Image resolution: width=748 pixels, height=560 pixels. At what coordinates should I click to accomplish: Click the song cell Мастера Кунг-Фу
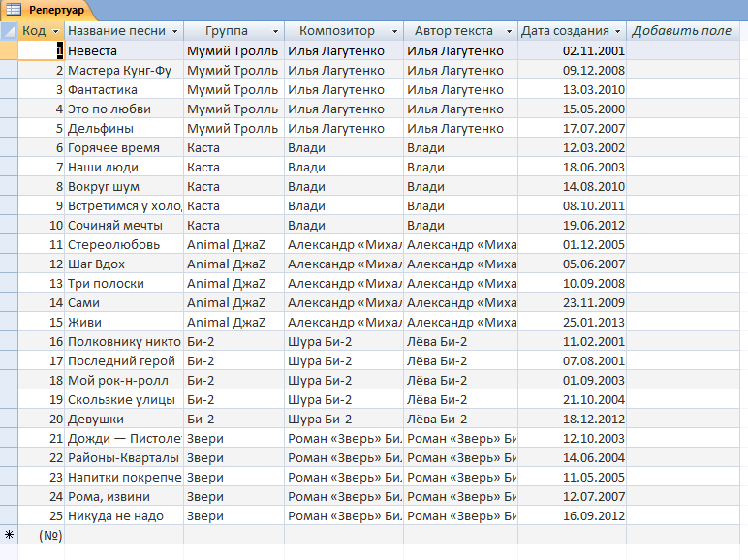pyautogui.click(x=124, y=70)
